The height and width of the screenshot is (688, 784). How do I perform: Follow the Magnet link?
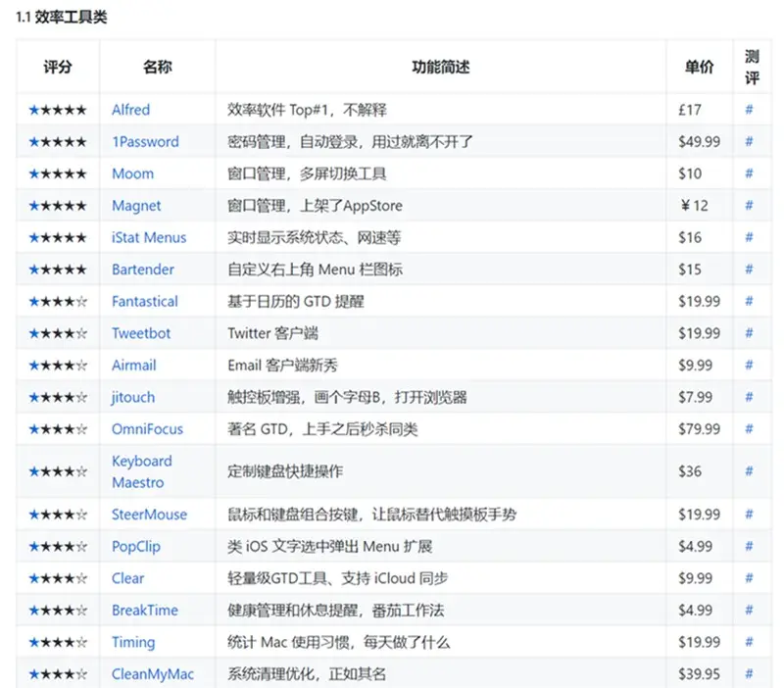pyautogui.click(x=136, y=206)
